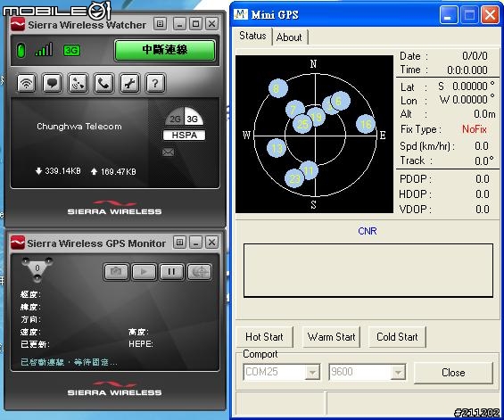504x420 pixels.
Task: Click the satellite count triangle icon showing 0
Action: point(37,269)
